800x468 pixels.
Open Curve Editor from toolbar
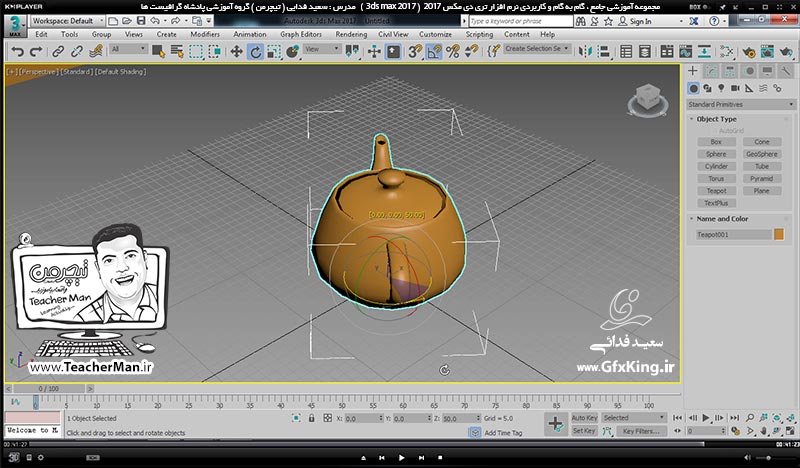(x=685, y=52)
